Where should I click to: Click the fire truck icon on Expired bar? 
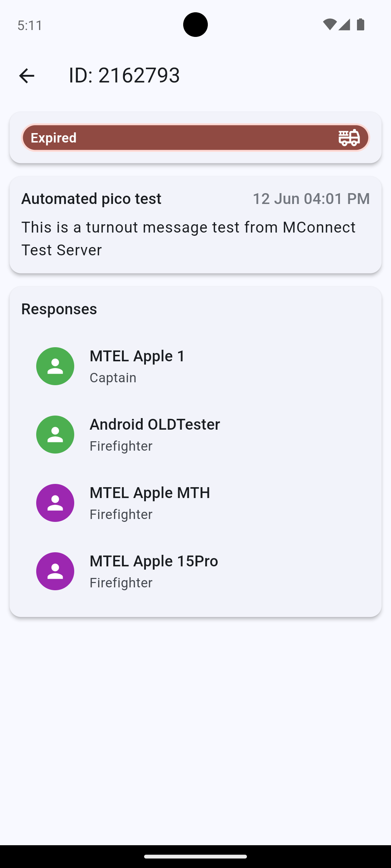pos(349,138)
